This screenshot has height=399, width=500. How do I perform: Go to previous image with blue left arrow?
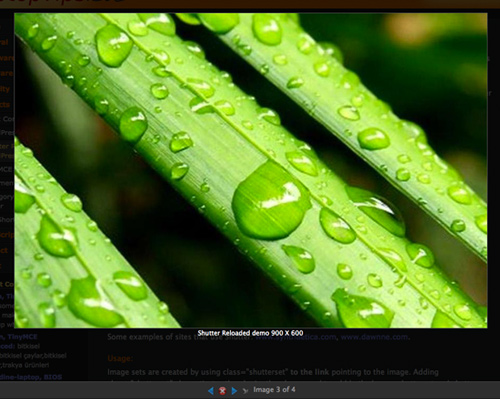(211, 391)
